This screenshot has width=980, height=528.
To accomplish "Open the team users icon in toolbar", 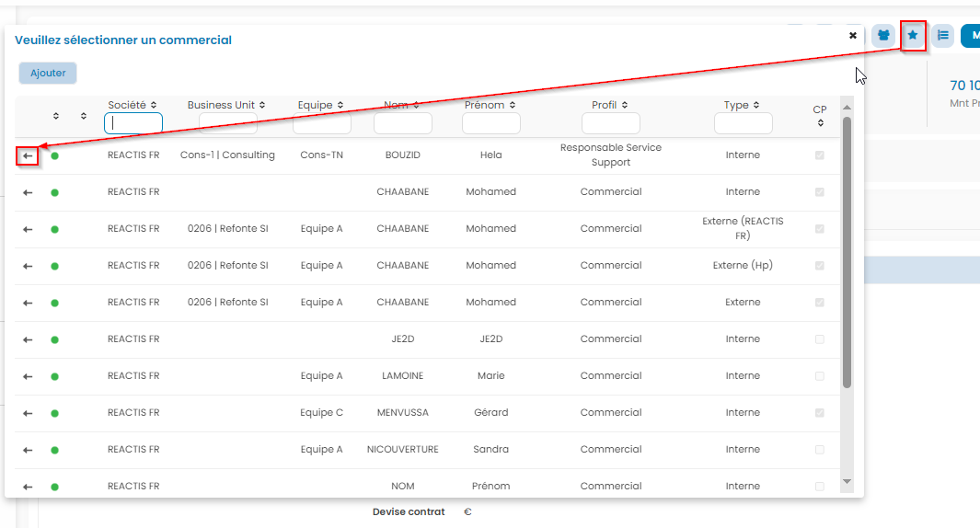I will point(883,36).
